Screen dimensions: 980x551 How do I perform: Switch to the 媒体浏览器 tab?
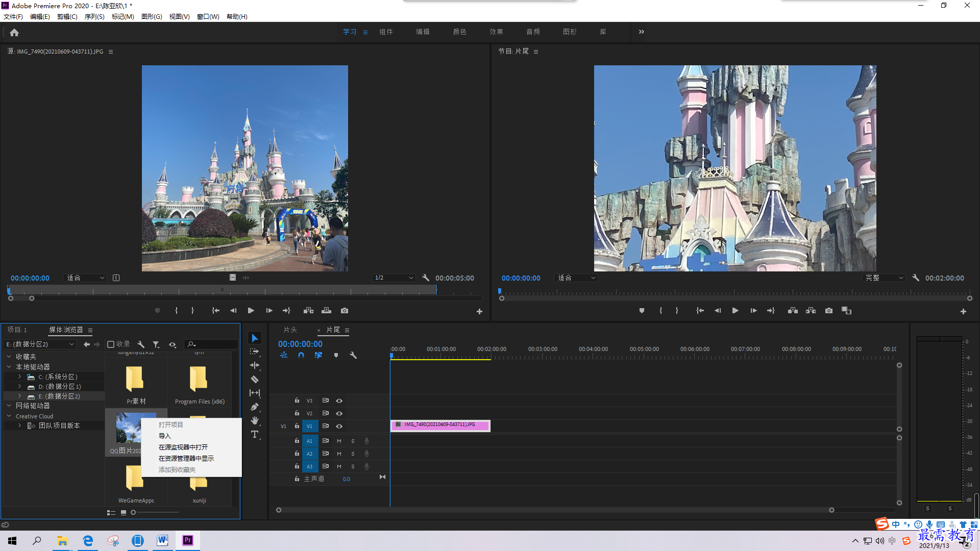(x=66, y=330)
